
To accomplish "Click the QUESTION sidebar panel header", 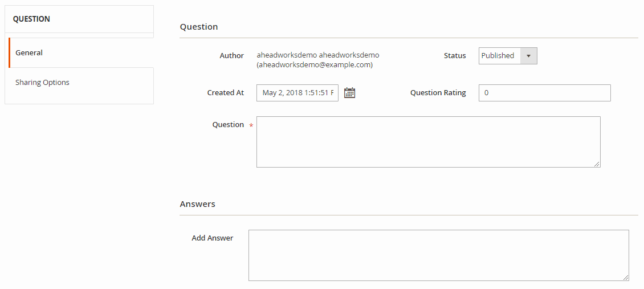I will 32,19.
